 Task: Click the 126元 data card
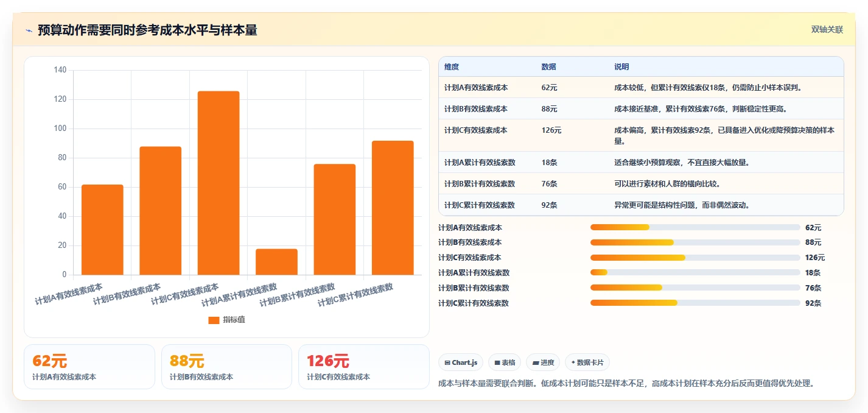364,367
